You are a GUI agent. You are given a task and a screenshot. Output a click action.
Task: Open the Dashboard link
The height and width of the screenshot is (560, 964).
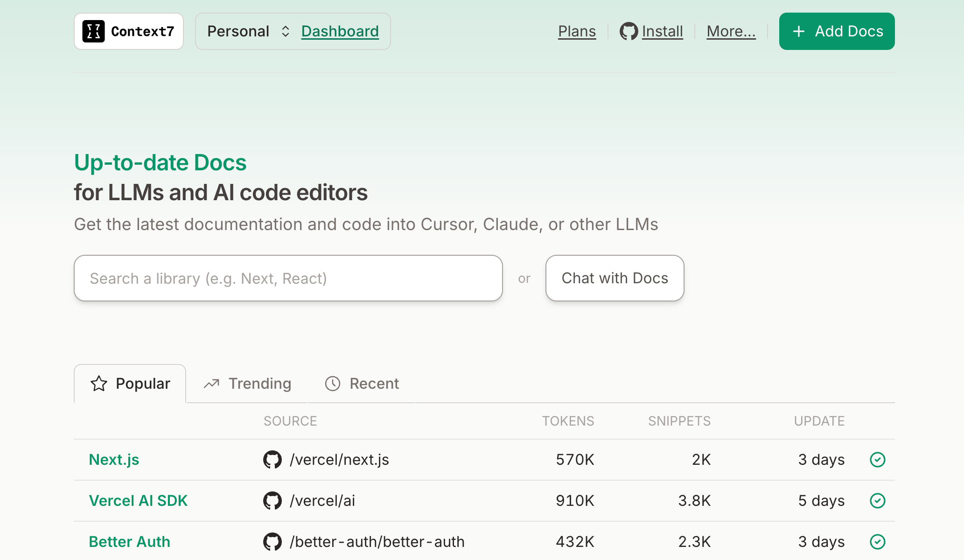340,31
